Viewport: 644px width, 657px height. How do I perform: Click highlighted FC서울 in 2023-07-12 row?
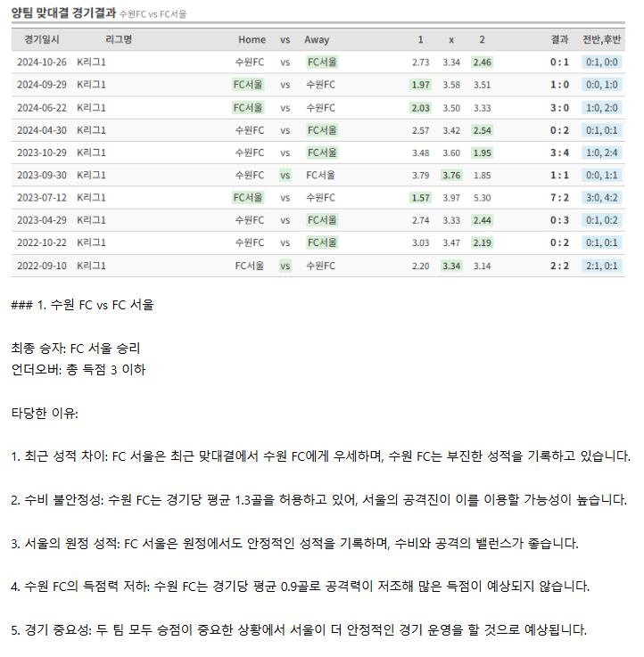248,198
